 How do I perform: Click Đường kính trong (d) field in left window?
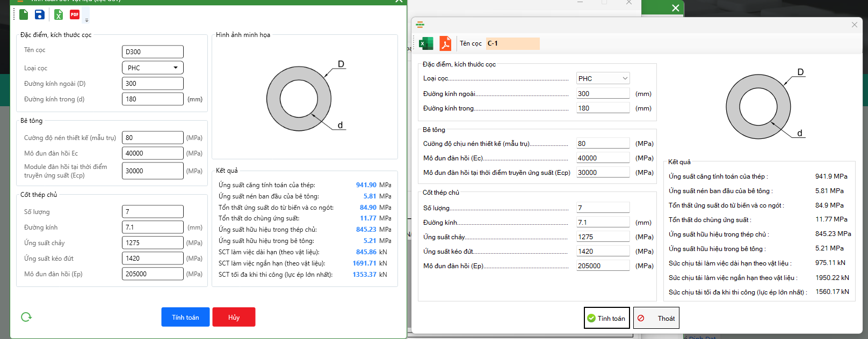point(153,99)
